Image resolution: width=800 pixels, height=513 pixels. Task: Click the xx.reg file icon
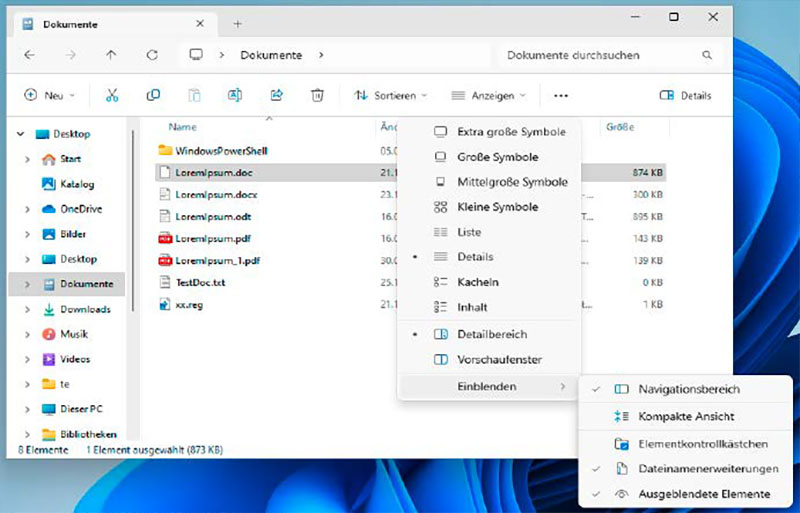[164, 305]
